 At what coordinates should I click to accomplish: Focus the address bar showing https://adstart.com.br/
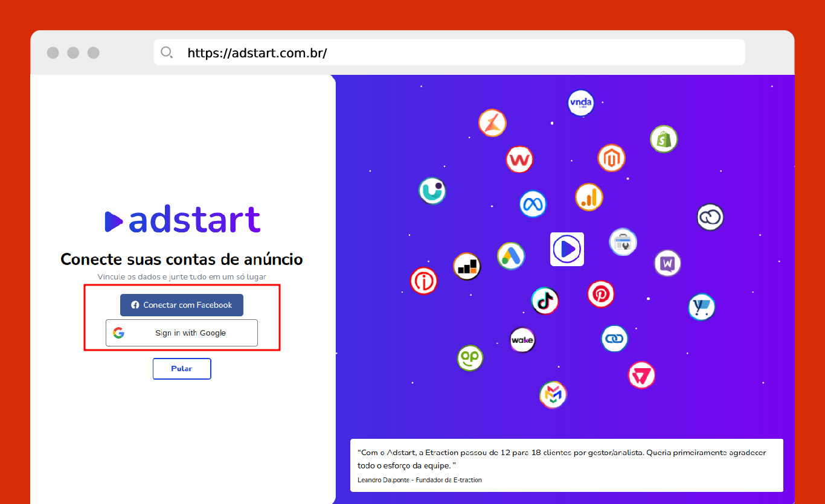point(449,53)
